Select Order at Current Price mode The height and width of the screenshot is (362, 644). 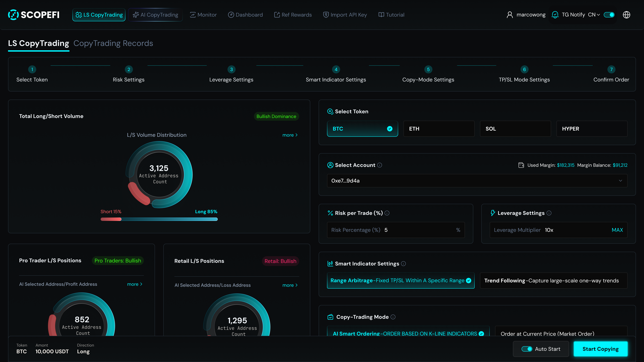click(x=561, y=331)
